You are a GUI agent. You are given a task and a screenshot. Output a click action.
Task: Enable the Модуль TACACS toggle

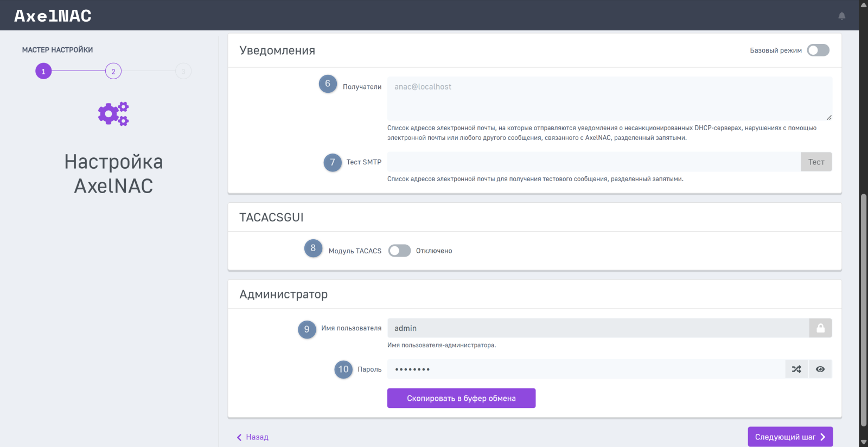pos(399,251)
